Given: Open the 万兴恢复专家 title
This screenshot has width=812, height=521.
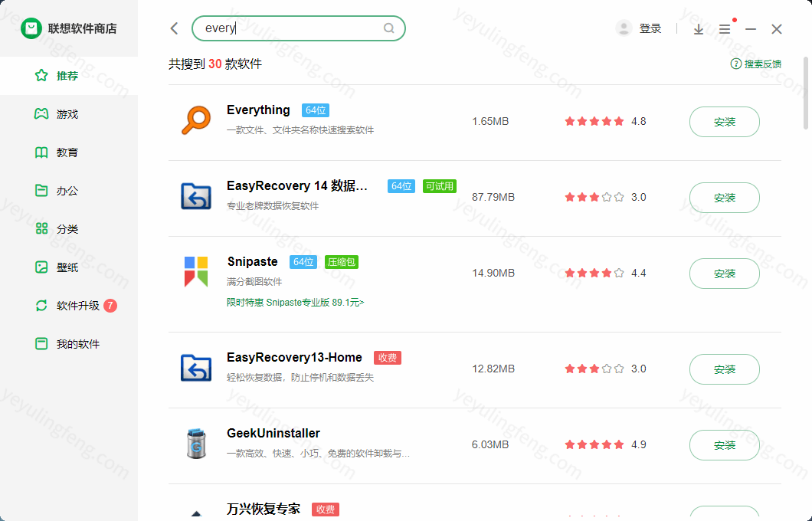Looking at the screenshot, I should [x=264, y=509].
